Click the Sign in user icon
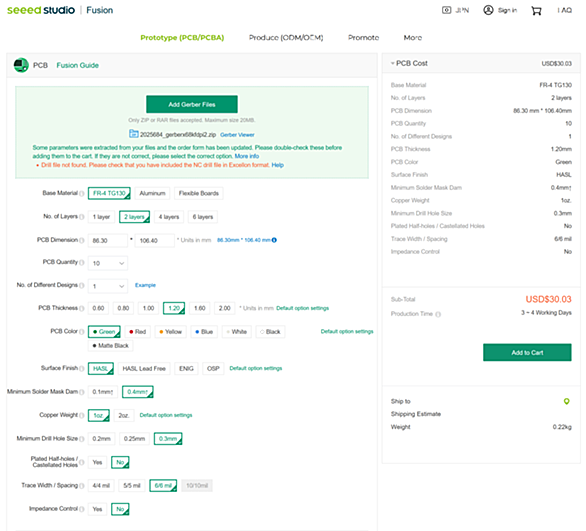 click(488, 10)
